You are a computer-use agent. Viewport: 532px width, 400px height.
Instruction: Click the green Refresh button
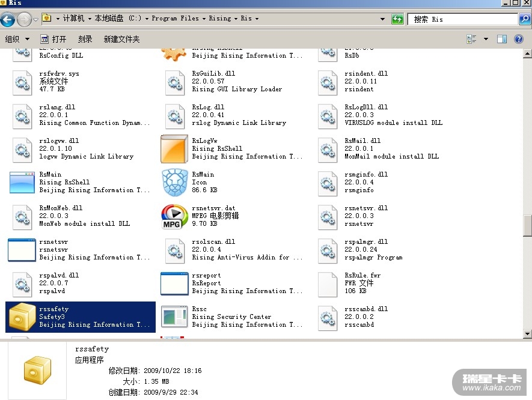[x=397, y=19]
